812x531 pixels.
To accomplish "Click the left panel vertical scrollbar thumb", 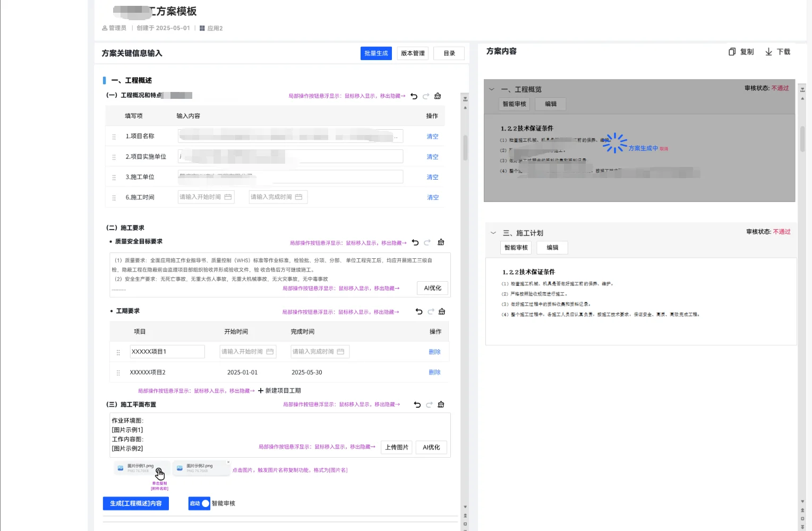I will (465, 148).
